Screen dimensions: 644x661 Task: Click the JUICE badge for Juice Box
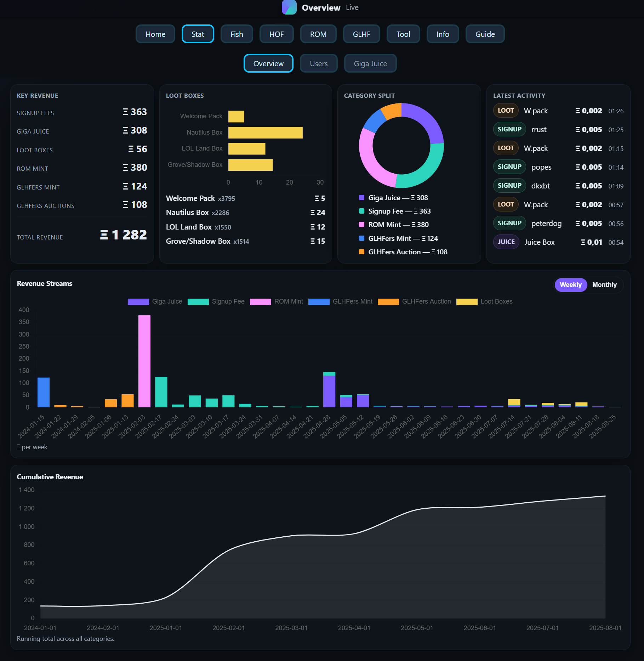point(506,242)
